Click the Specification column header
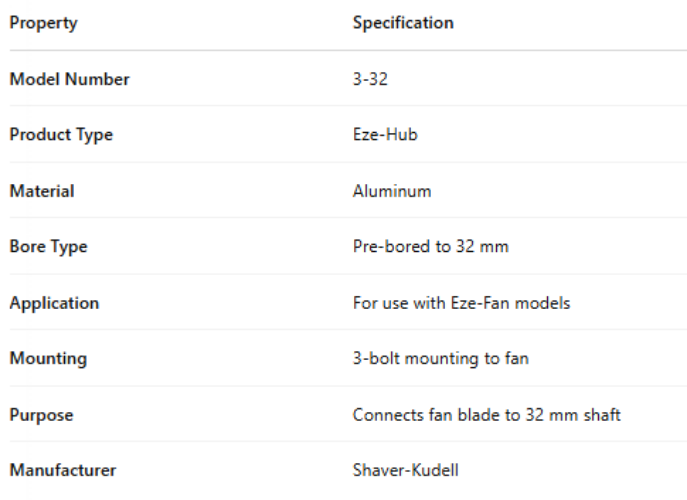Screen dimensions: 687x500 pos(403,22)
